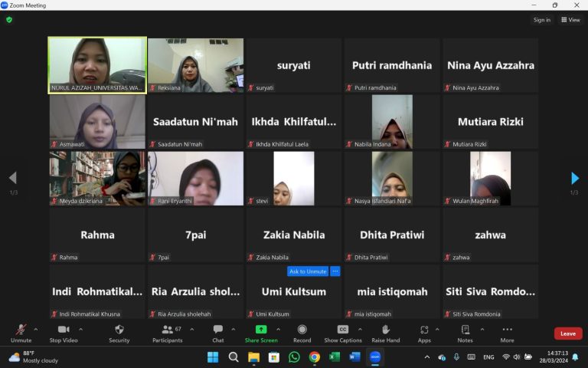Image resolution: width=588 pixels, height=368 pixels.
Task: Select Nurul Azizah's video tile
Action: [x=97, y=65]
